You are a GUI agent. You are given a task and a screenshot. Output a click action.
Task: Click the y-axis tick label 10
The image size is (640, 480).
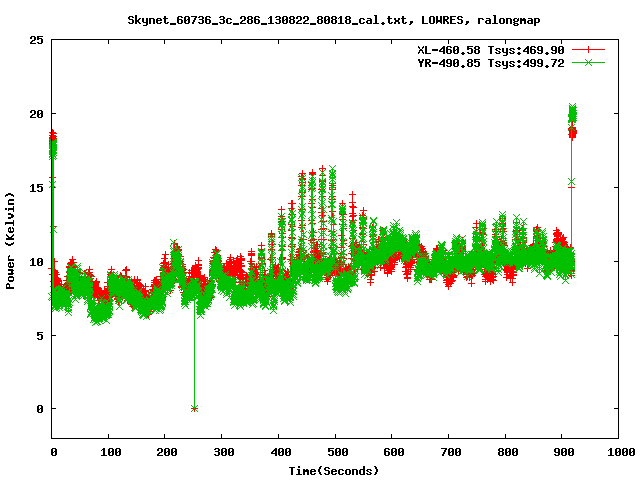[36, 262]
